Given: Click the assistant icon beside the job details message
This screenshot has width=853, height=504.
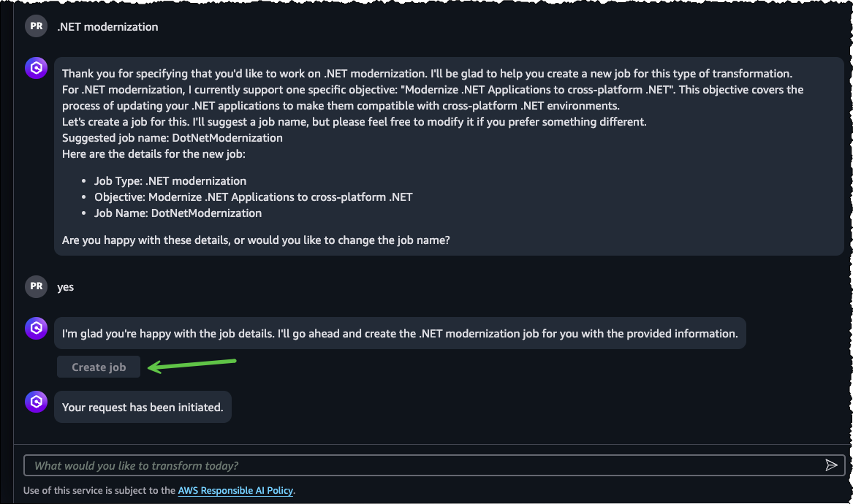Looking at the screenshot, I should click(37, 68).
